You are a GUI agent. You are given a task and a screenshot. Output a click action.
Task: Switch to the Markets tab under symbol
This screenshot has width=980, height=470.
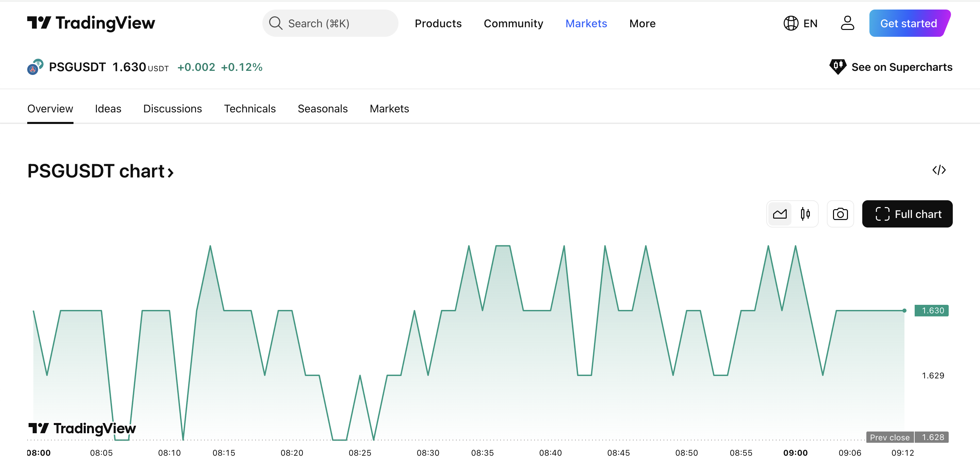[389, 109]
